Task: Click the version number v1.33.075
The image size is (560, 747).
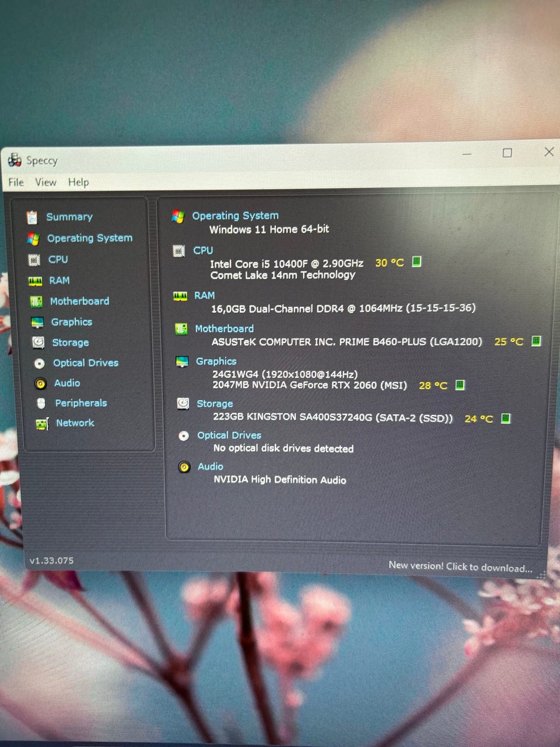Action: pyautogui.click(x=52, y=560)
